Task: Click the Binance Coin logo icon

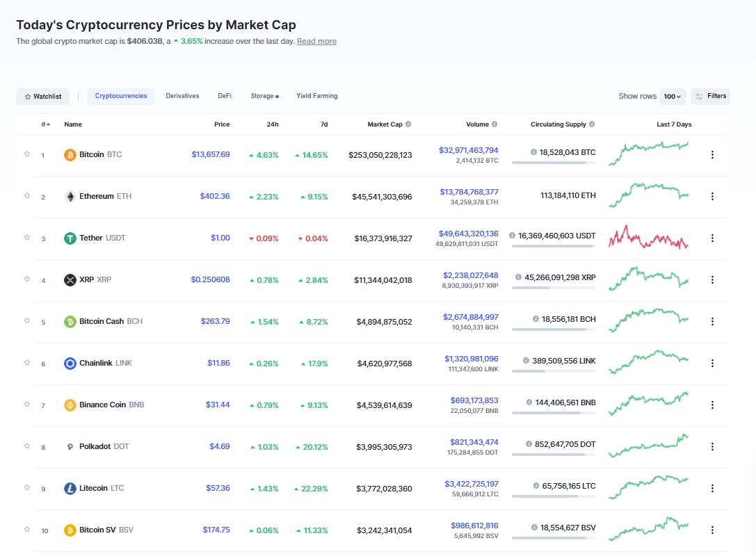Action: point(70,405)
